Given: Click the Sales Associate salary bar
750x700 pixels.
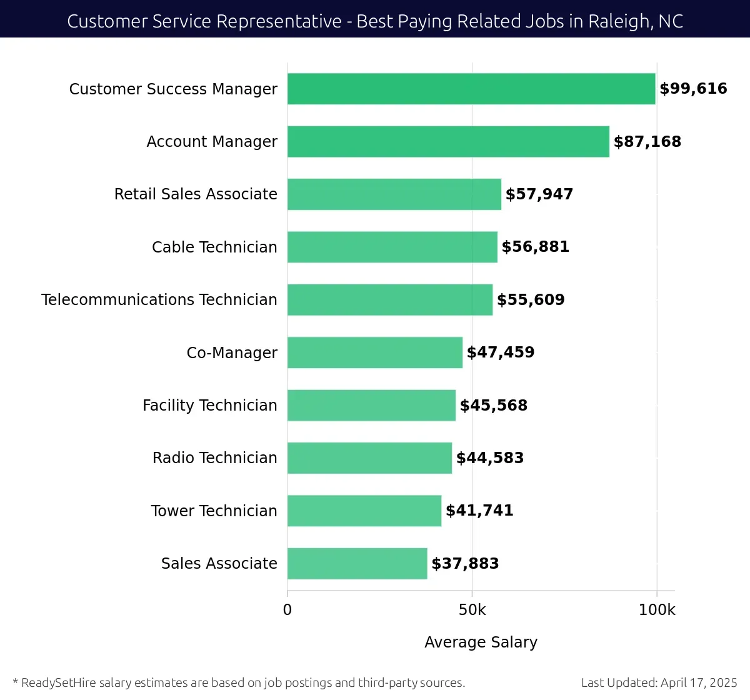Looking at the screenshot, I should 357,564.
